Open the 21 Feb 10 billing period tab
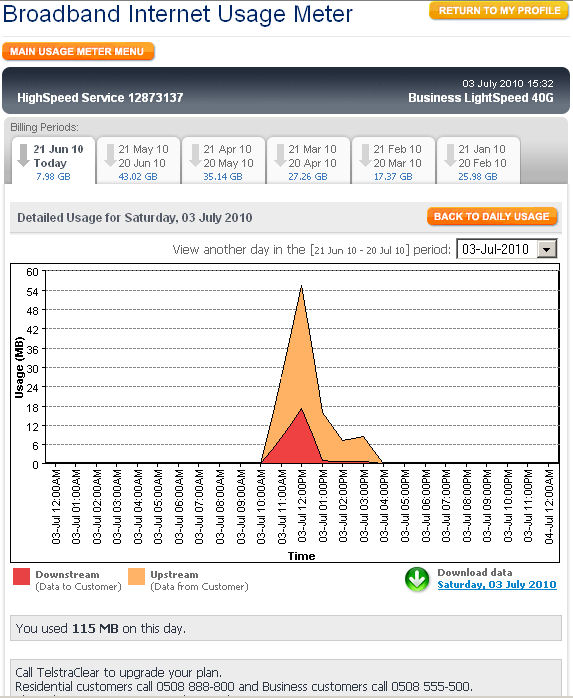 (393, 161)
